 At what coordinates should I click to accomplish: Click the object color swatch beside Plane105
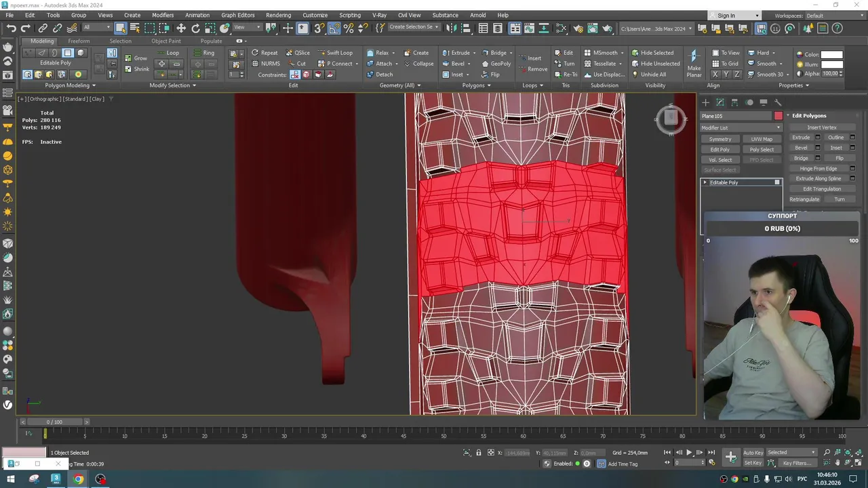pyautogui.click(x=778, y=116)
